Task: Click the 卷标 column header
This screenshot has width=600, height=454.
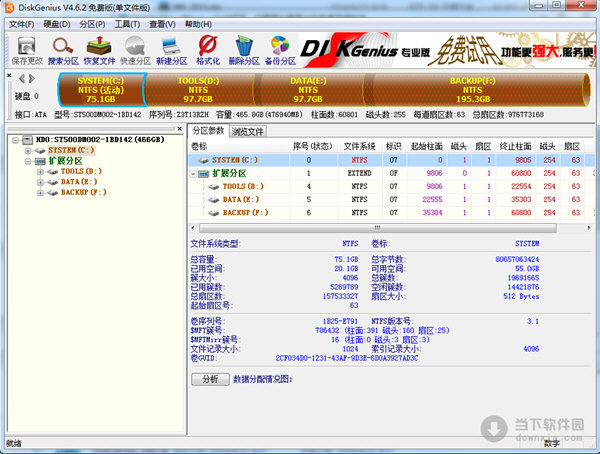Action: (x=240, y=146)
